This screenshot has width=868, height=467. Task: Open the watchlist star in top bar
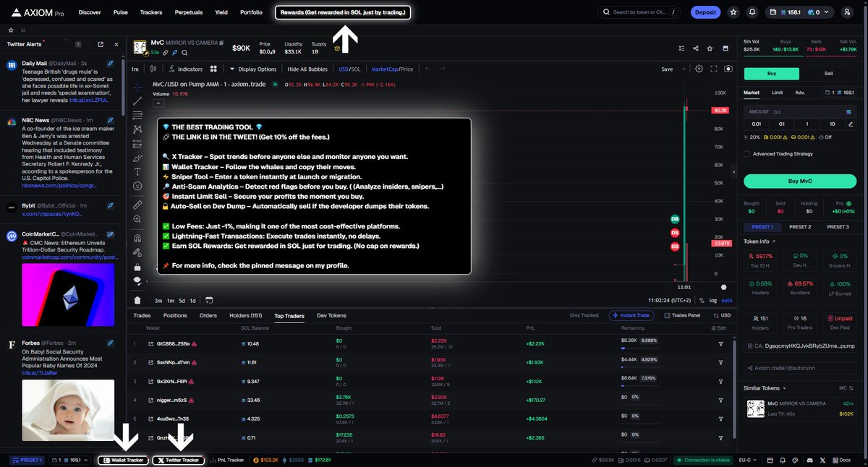(x=733, y=12)
